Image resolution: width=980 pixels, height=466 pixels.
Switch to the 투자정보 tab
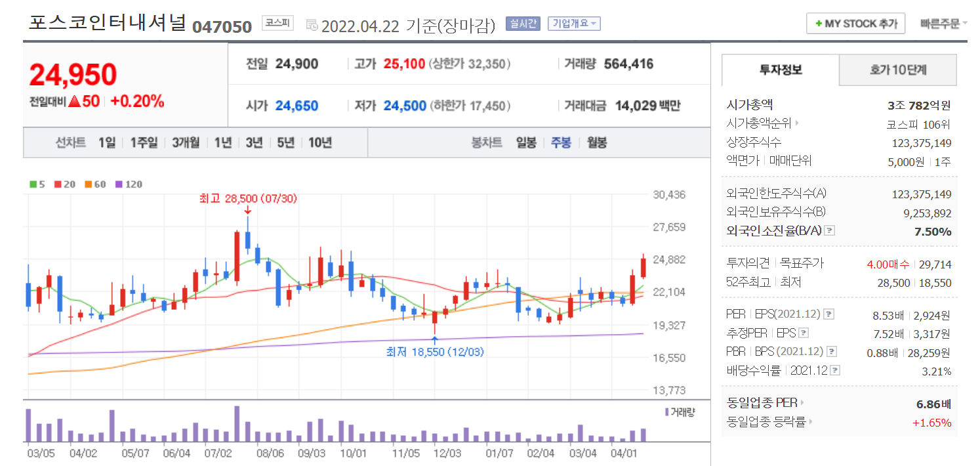(x=781, y=70)
